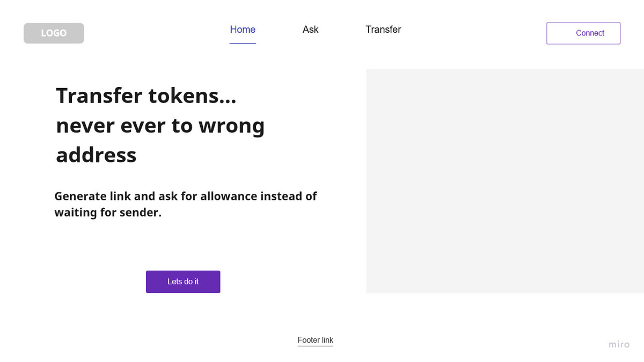Viewport: 644px width, 362px height.
Task: Click the word "tokens..." in the headline
Action: tap(192, 96)
